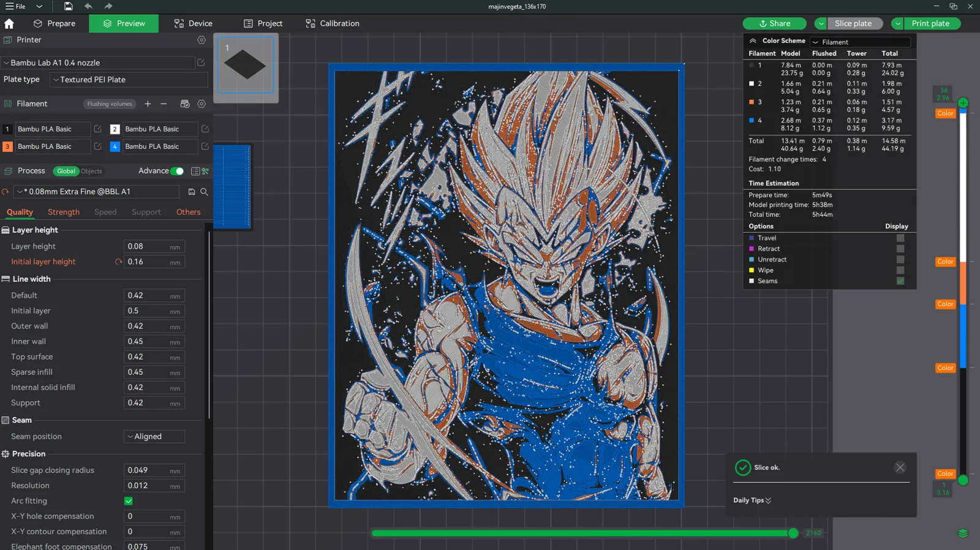Image resolution: width=980 pixels, height=550 pixels.
Task: Enable Retract display checkbox
Action: tap(900, 249)
